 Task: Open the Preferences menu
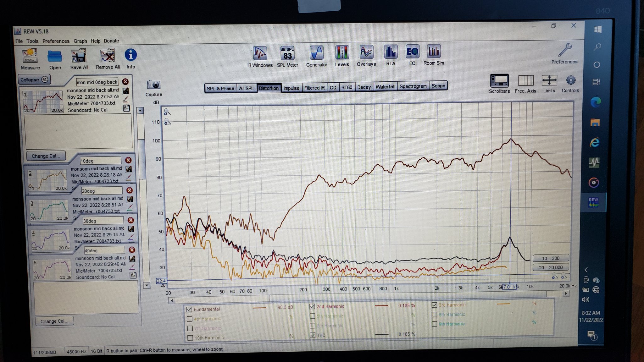56,41
